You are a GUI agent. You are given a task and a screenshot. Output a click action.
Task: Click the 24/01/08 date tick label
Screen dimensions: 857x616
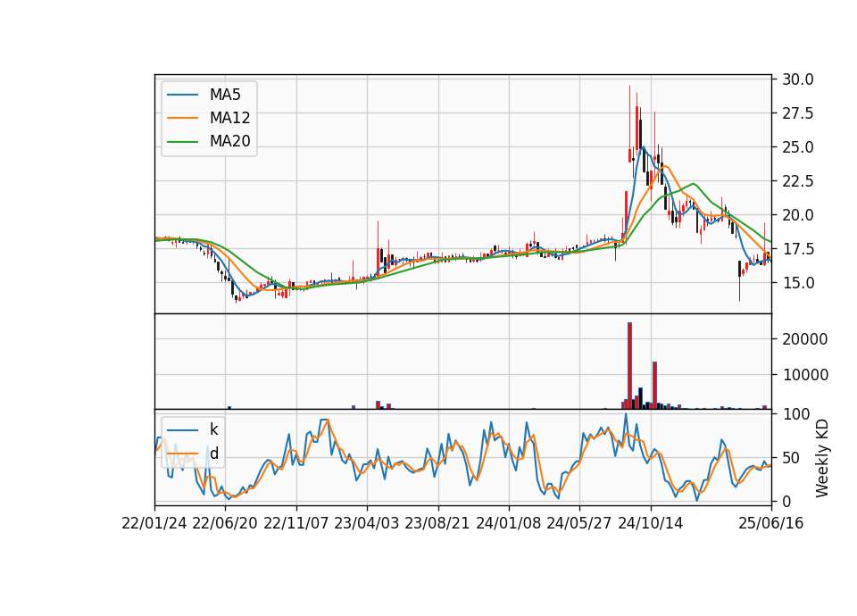(508, 524)
